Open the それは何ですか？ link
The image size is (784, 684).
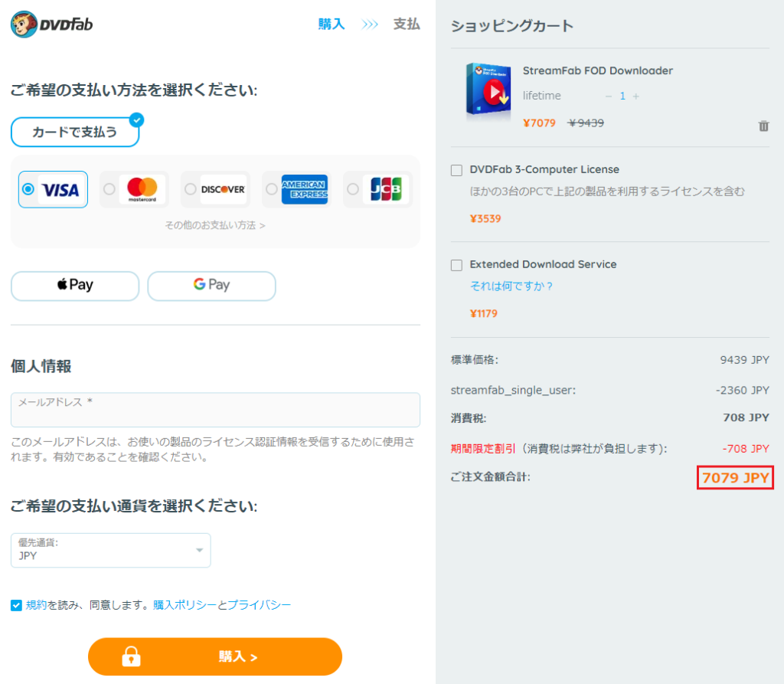coord(511,286)
